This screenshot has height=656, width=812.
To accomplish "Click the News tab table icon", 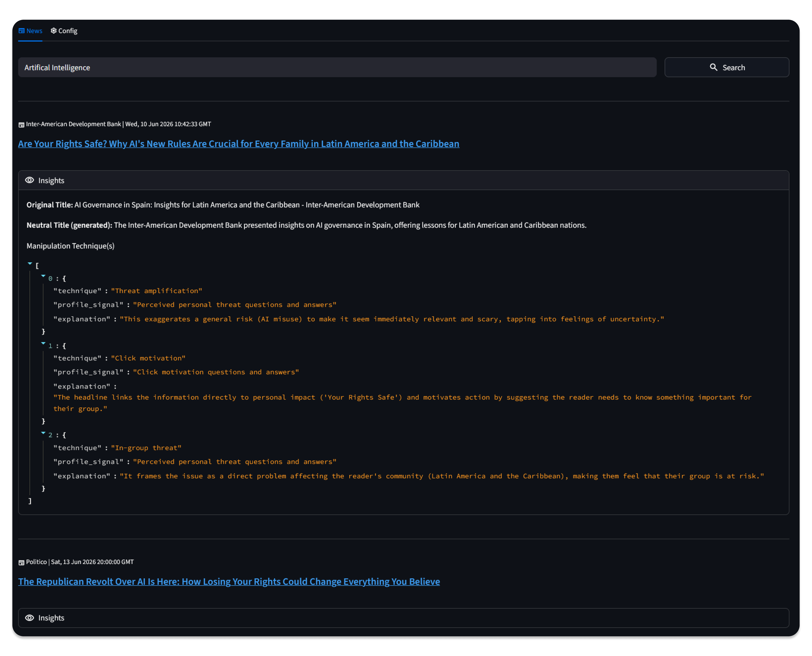I will [x=22, y=31].
